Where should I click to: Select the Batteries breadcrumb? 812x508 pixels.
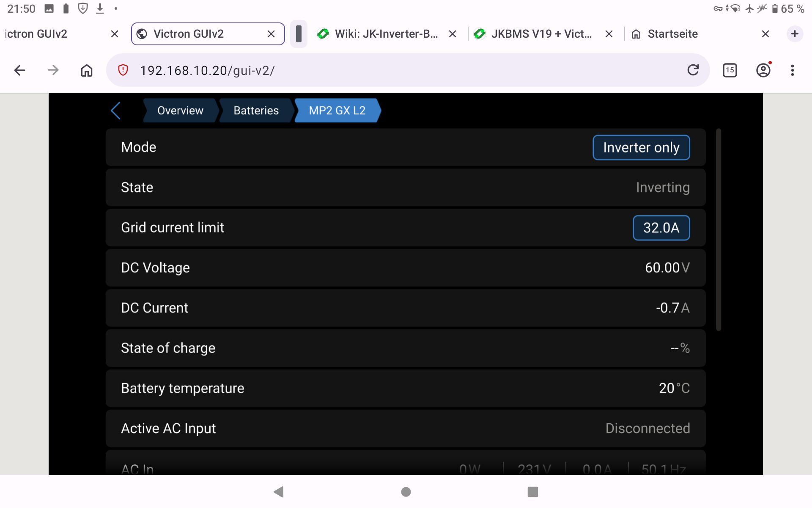pyautogui.click(x=256, y=110)
